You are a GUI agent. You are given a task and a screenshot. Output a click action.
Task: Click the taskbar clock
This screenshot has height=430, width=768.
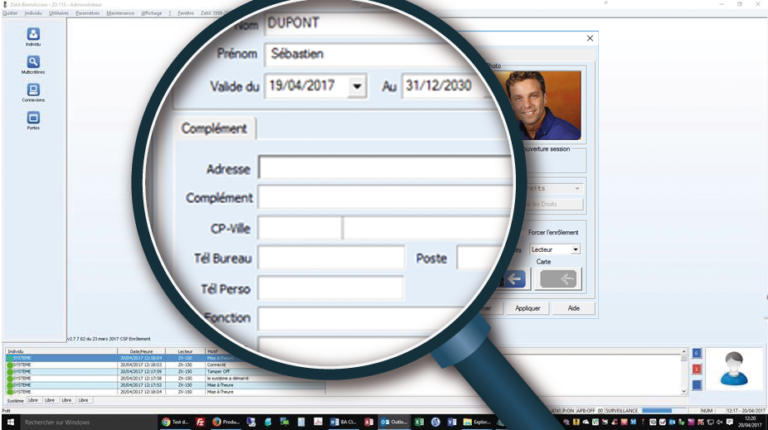click(x=750, y=422)
